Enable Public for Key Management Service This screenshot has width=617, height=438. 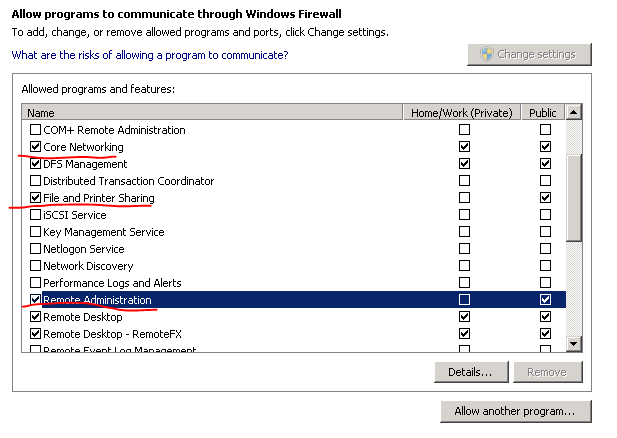[545, 231]
